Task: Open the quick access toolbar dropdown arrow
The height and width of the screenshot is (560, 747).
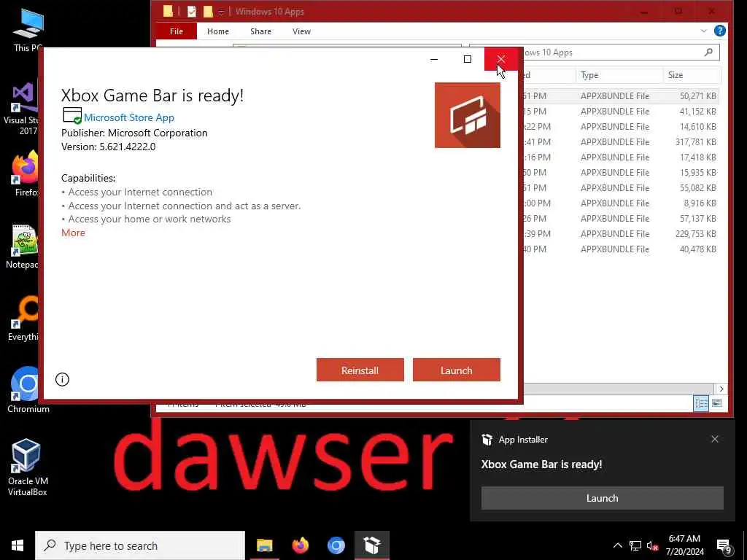Action: click(221, 12)
